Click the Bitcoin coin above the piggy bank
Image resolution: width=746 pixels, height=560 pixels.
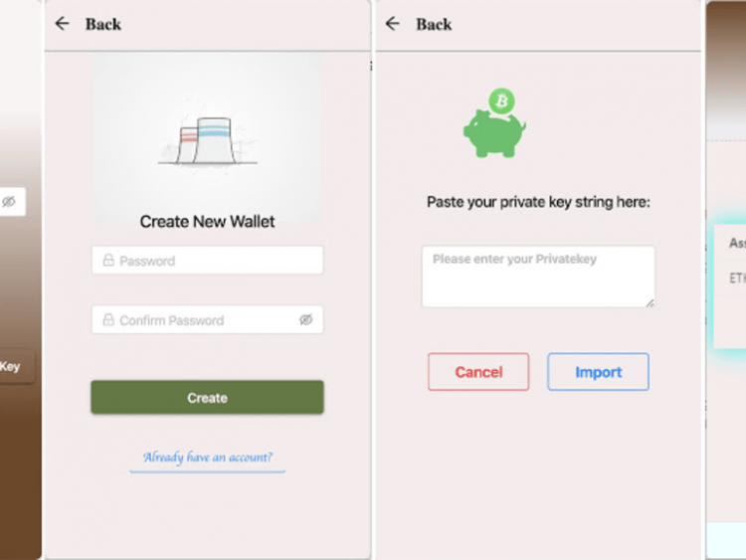(503, 101)
